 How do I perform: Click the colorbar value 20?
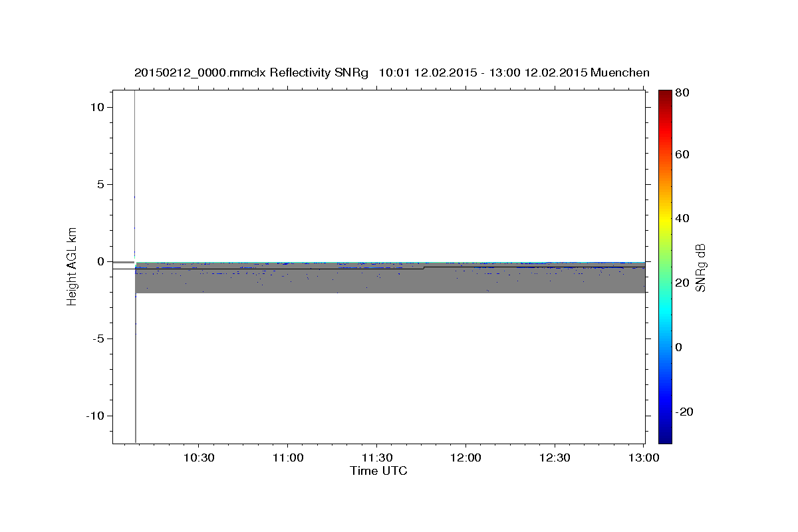(x=681, y=283)
